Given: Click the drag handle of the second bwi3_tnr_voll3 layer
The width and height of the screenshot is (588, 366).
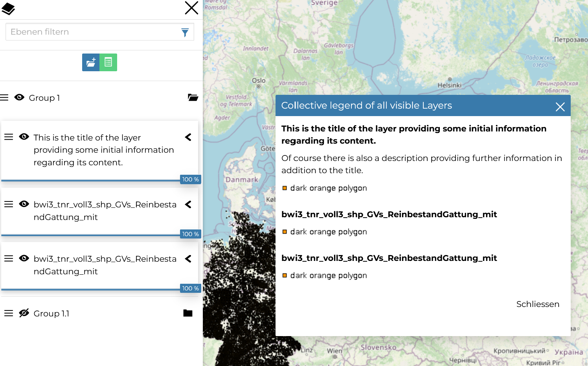Looking at the screenshot, I should 9,259.
